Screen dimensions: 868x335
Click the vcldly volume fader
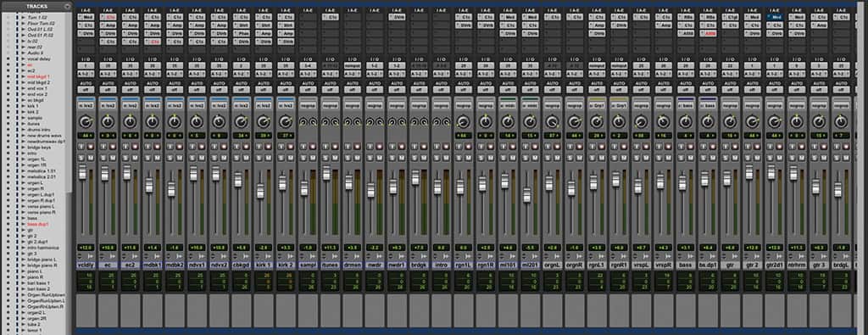82,172
